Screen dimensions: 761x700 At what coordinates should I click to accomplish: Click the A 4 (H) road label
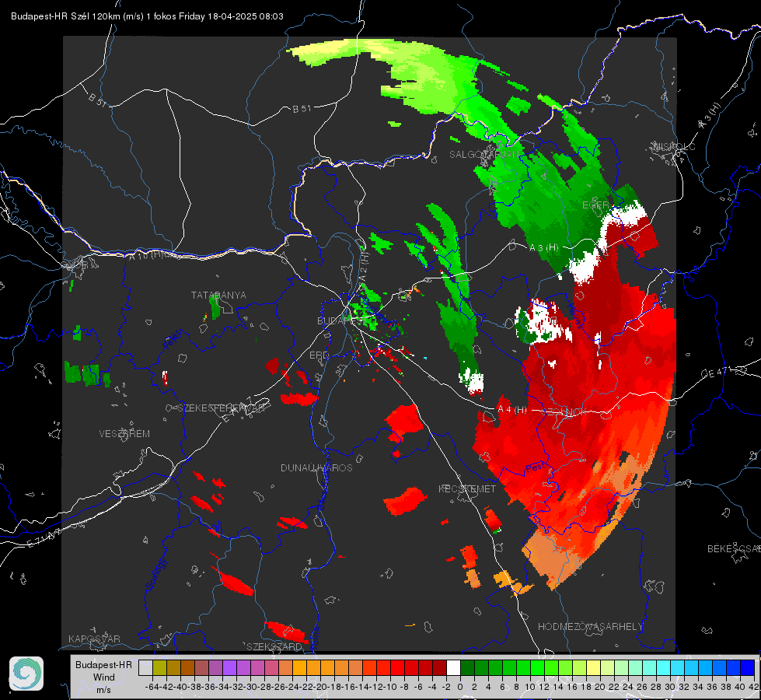click(x=512, y=410)
